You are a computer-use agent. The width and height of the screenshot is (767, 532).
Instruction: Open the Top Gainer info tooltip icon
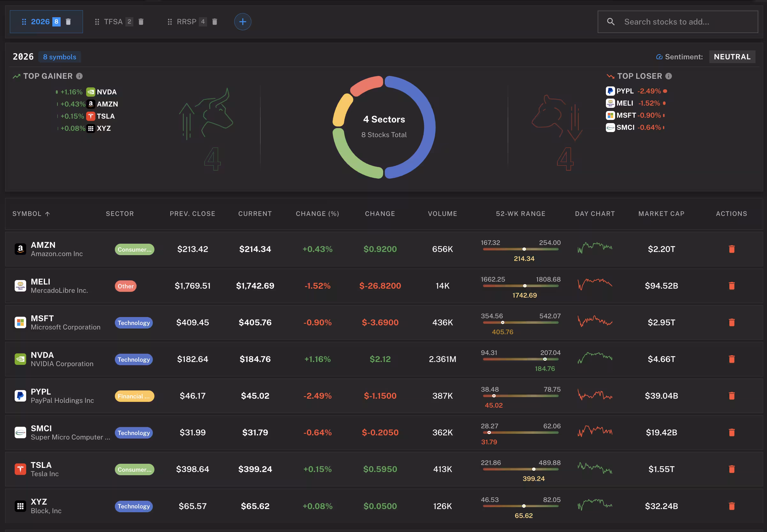pyautogui.click(x=79, y=76)
